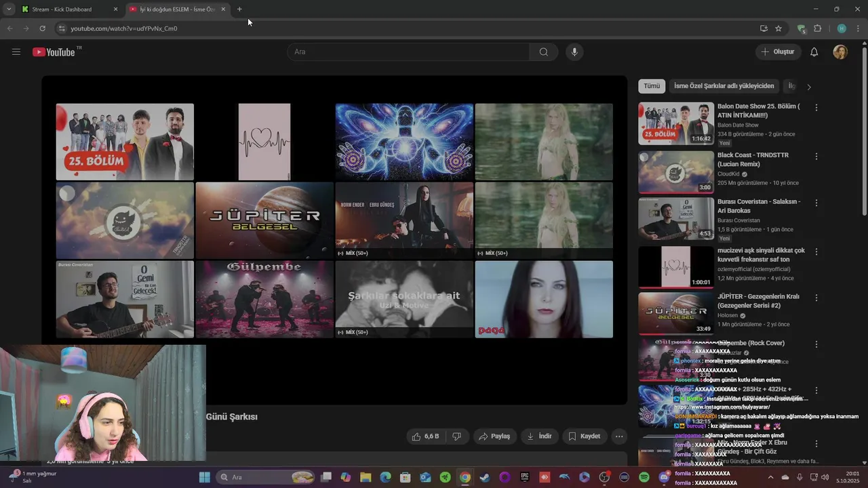Close the Kick Dashboard tab
Image resolution: width=868 pixels, height=488 pixels.
[115, 9]
